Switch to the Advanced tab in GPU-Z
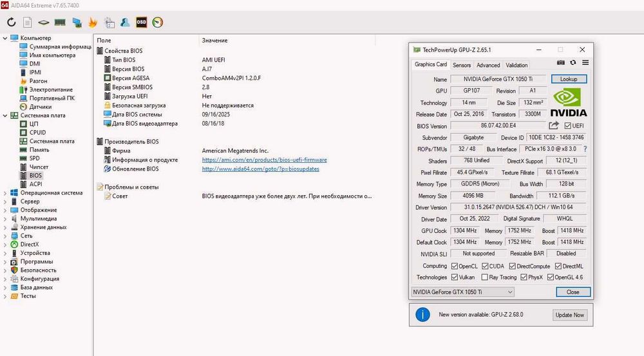 [x=488, y=65]
